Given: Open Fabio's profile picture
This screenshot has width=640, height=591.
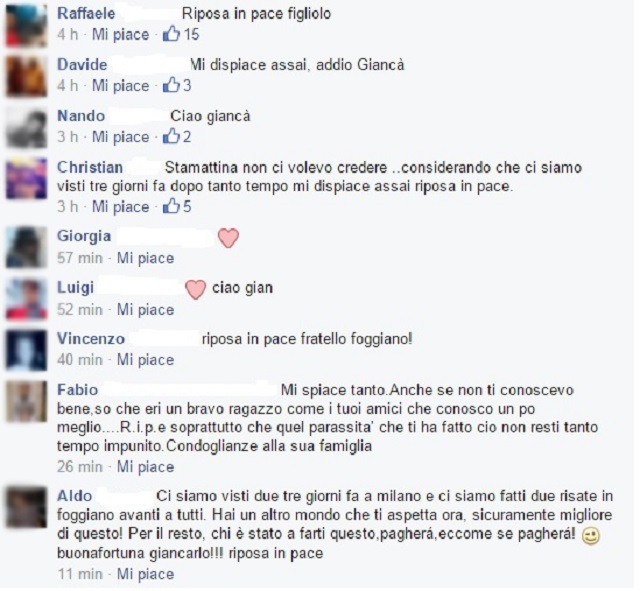Looking at the screenshot, I should click(x=26, y=401).
